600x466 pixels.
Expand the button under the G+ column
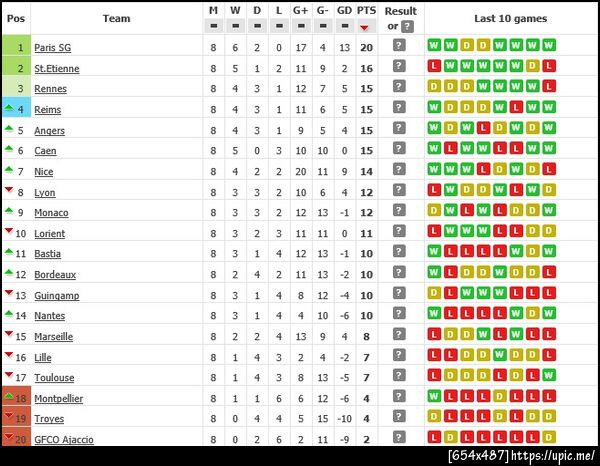(300, 26)
